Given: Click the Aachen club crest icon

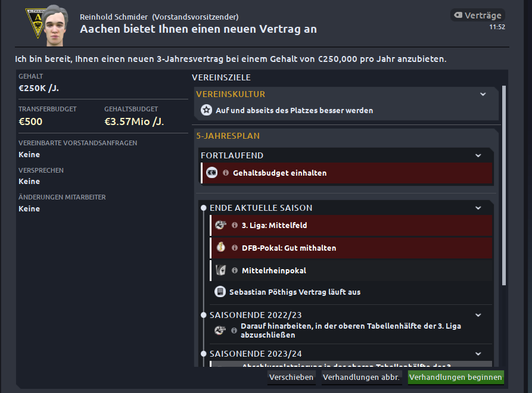Looking at the screenshot, I should [x=36, y=23].
